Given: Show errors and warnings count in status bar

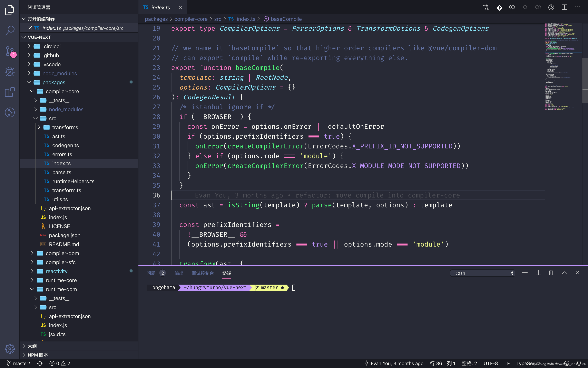Looking at the screenshot, I should [x=60, y=363].
